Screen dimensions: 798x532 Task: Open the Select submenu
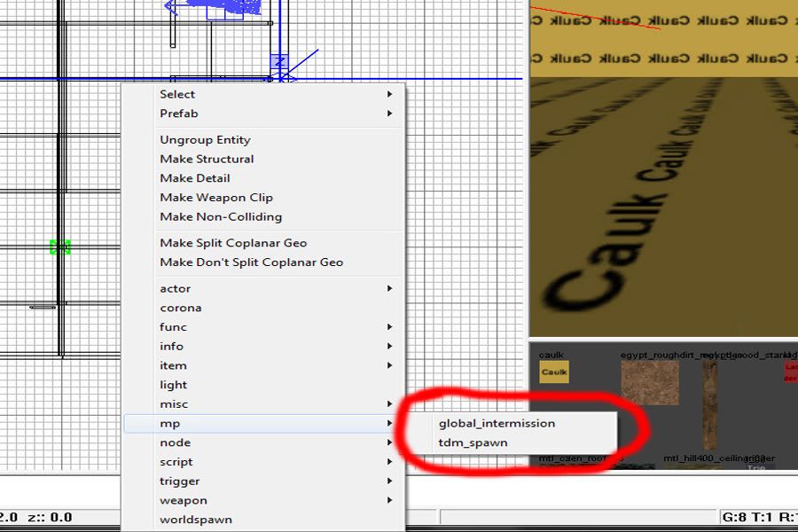(177, 94)
